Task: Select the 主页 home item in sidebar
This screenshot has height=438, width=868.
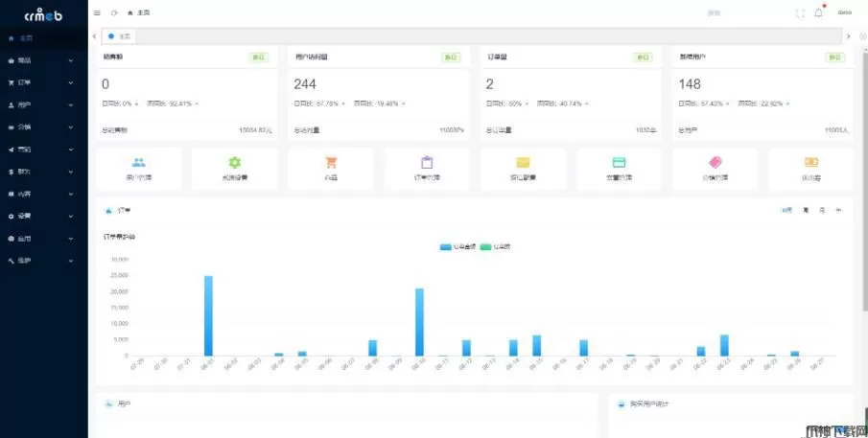Action: 44,38
